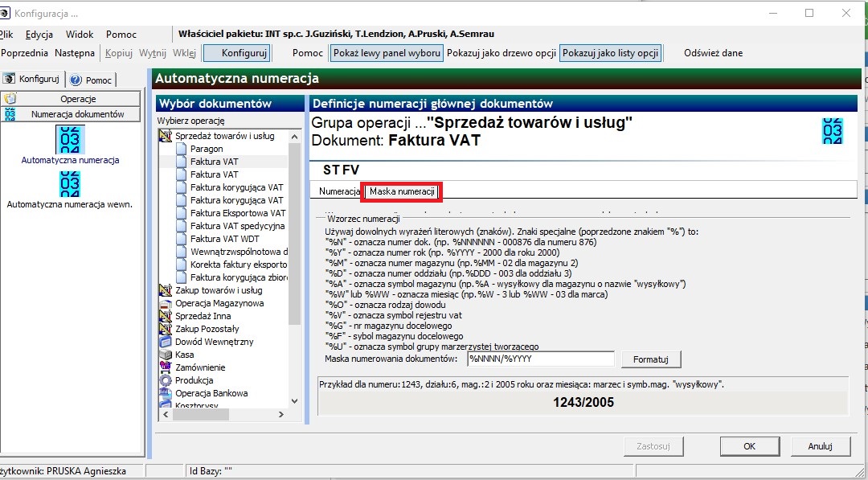Select Automatyczna numeracja wewn. icon
Image resolution: width=868 pixels, height=480 pixels.
pyautogui.click(x=70, y=184)
